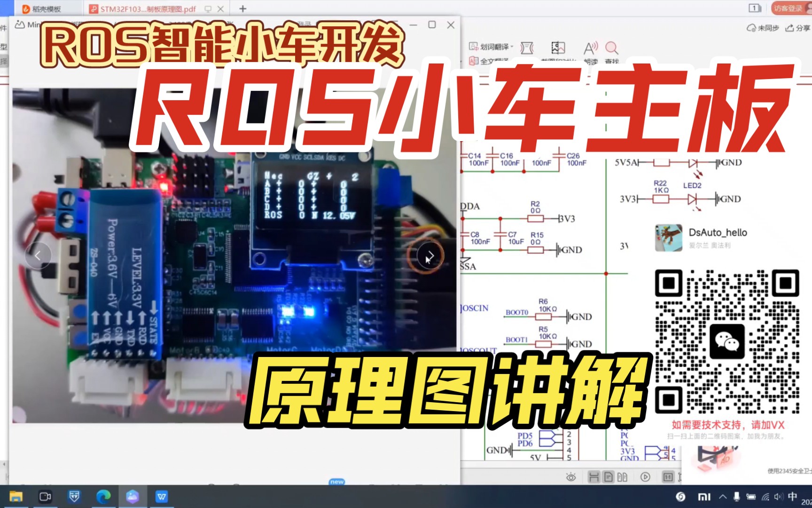Open the shield security app on taskbar
This screenshot has width=812, height=508.
click(x=74, y=496)
